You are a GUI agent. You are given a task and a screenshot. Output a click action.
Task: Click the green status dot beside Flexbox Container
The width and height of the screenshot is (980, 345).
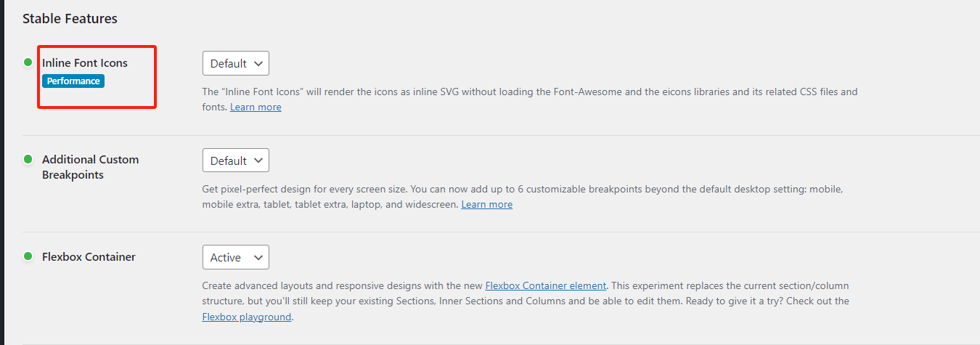[x=28, y=256]
